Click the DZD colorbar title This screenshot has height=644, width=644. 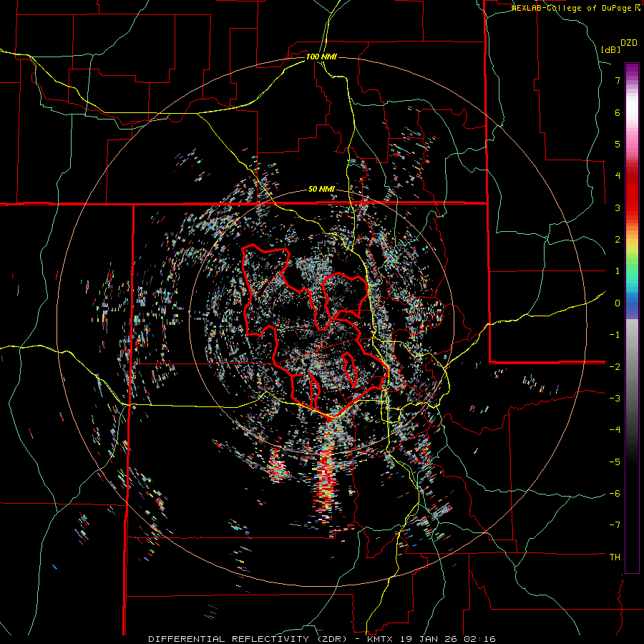(629, 43)
